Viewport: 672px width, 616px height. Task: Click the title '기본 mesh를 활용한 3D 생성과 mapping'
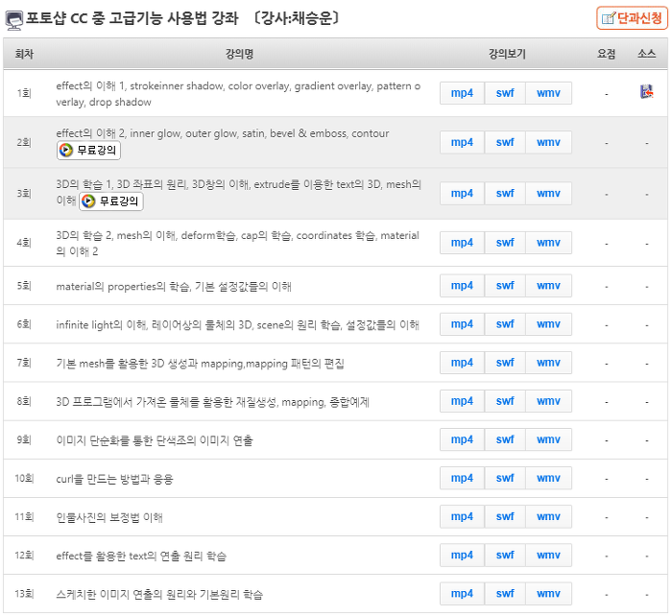pyautogui.click(x=200, y=364)
